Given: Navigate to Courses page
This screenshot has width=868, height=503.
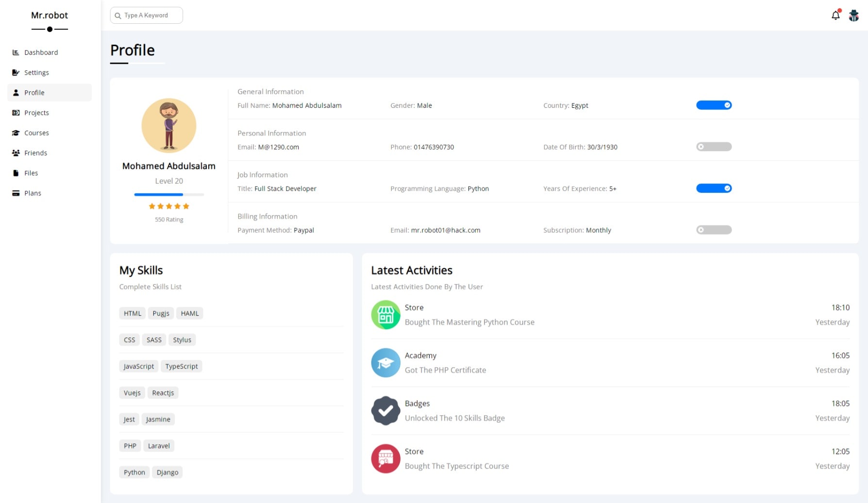Looking at the screenshot, I should pos(36,133).
